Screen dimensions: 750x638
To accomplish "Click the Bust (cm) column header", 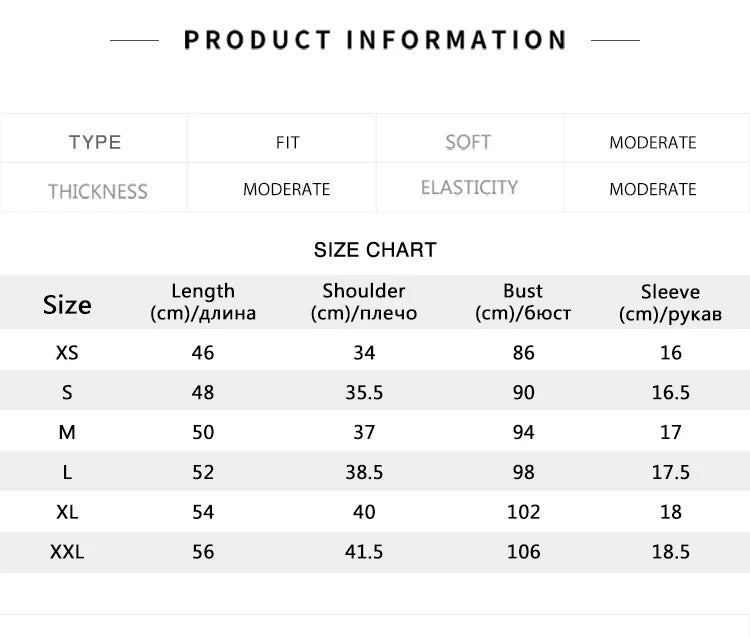I will (x=523, y=302).
